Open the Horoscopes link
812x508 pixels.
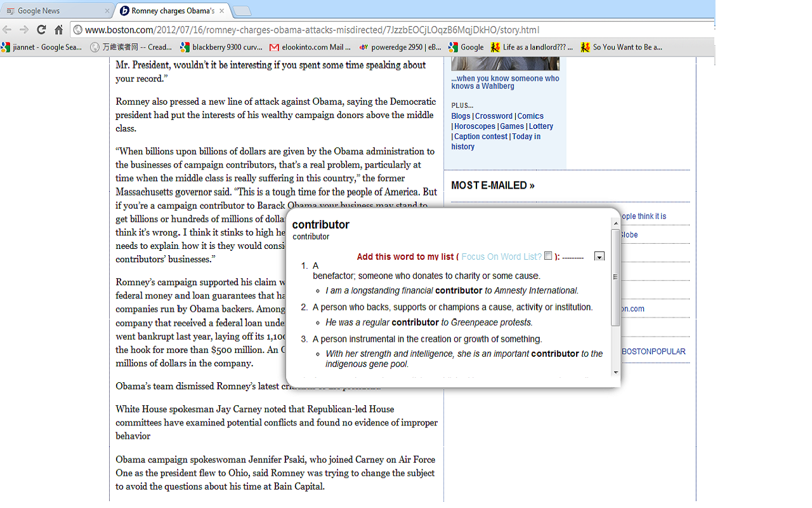pyautogui.click(x=475, y=126)
